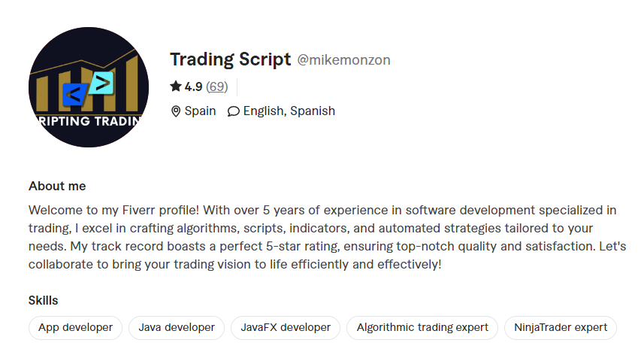Click the Trading Script seller name

click(x=231, y=59)
